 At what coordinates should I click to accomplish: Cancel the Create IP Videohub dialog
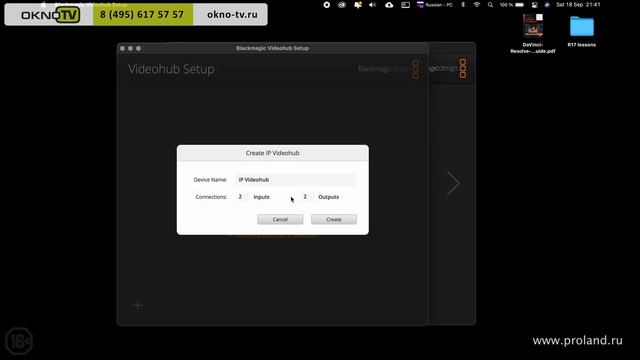coord(280,219)
